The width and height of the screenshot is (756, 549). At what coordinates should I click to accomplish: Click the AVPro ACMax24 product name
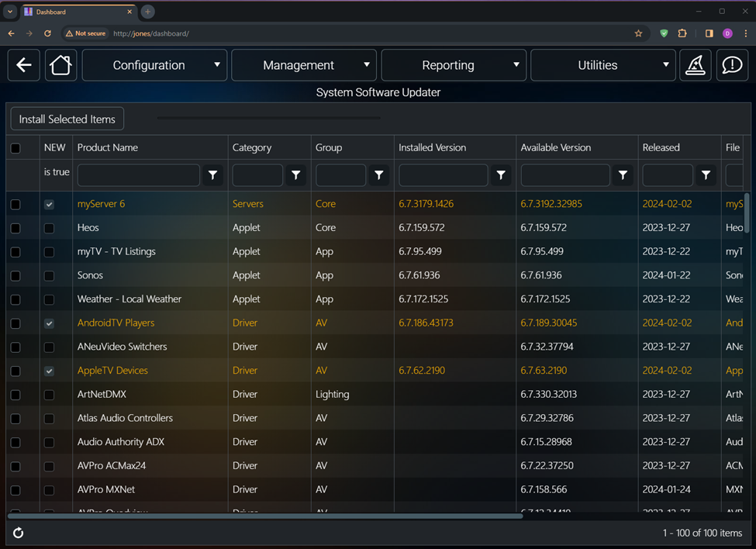pos(112,465)
